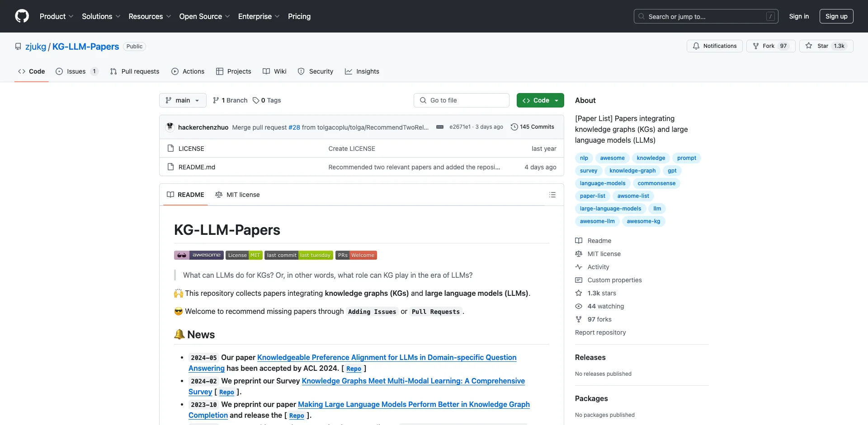Click the 0 Tags link
The height and width of the screenshot is (425, 868).
[x=267, y=100]
